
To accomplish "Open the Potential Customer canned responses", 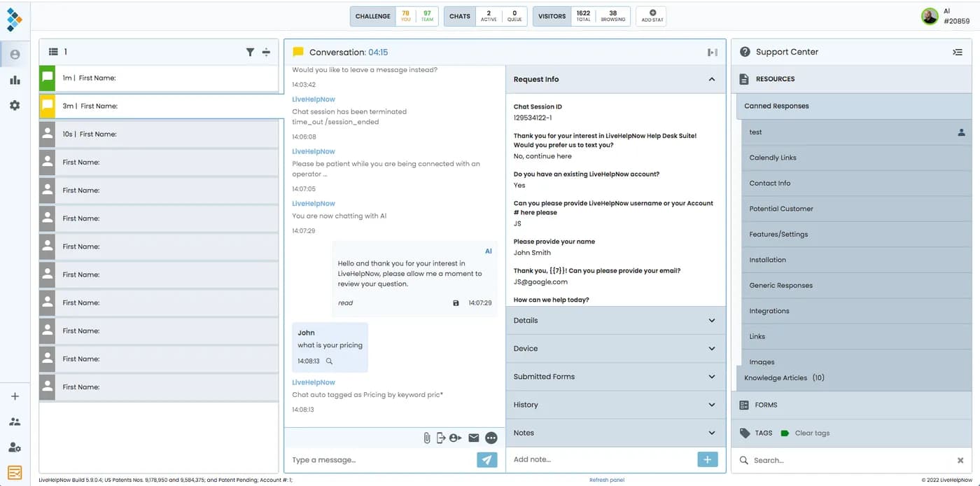I will pos(857,209).
